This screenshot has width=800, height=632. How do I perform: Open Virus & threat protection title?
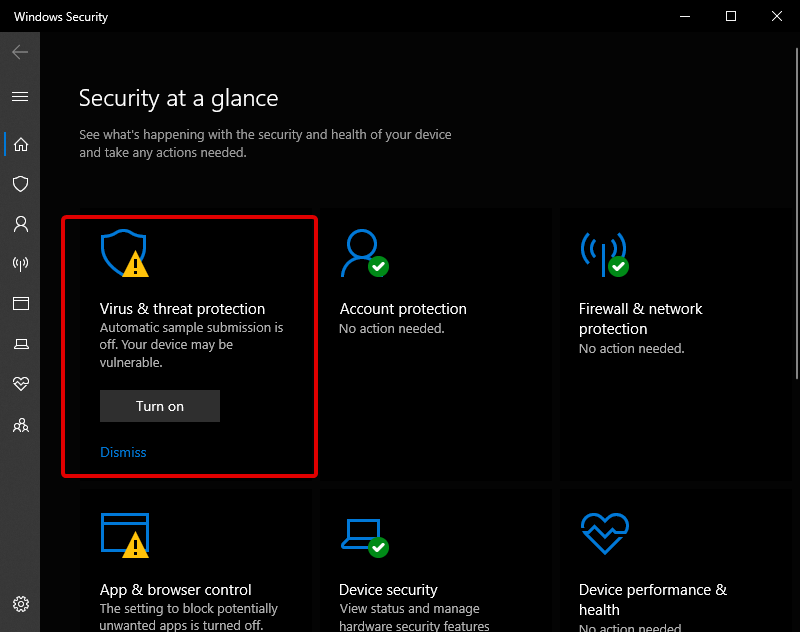coord(182,309)
